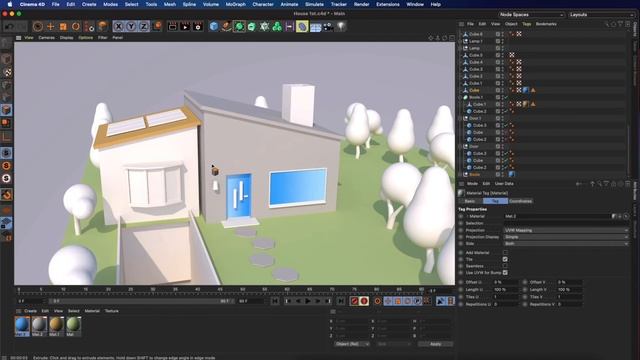Open the Render menu

(x=362, y=4)
